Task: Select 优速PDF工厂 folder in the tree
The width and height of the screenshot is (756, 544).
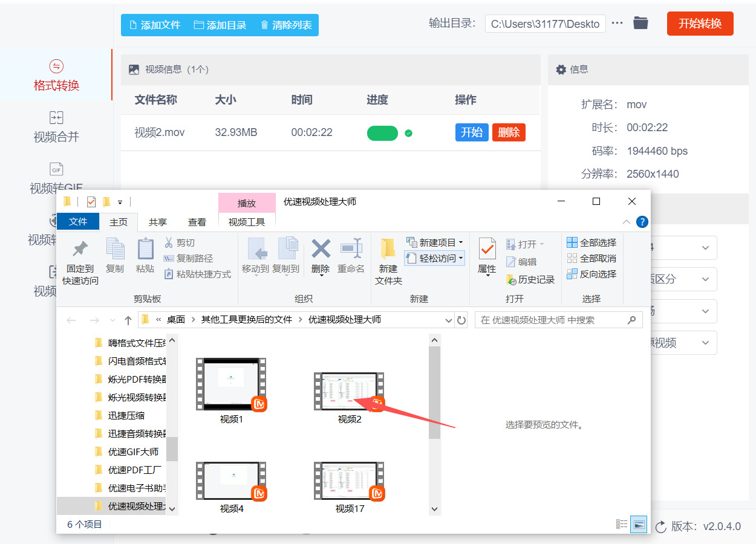Action: (x=135, y=470)
